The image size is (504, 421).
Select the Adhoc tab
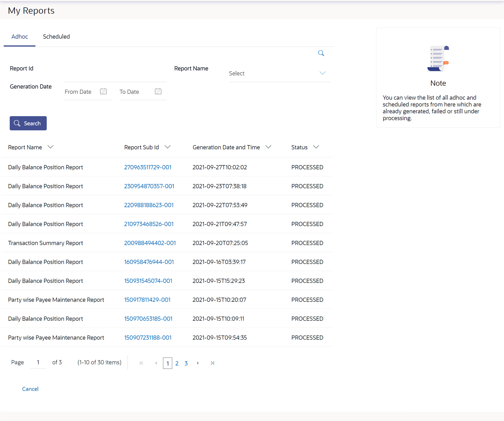(x=20, y=37)
